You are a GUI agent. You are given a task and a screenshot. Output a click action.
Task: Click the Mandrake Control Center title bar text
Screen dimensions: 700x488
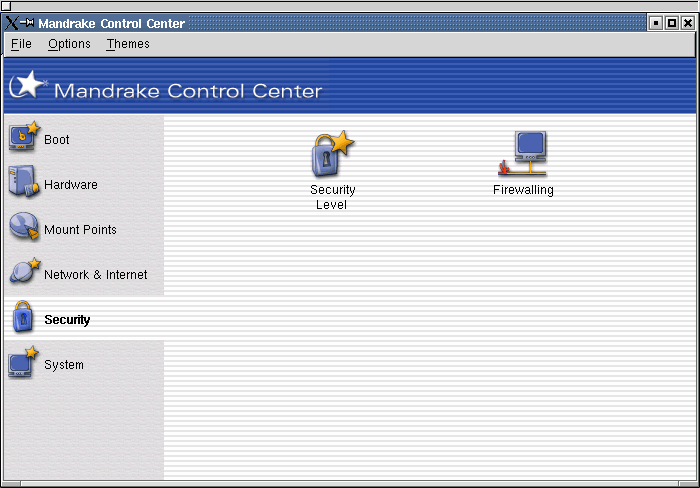112,23
